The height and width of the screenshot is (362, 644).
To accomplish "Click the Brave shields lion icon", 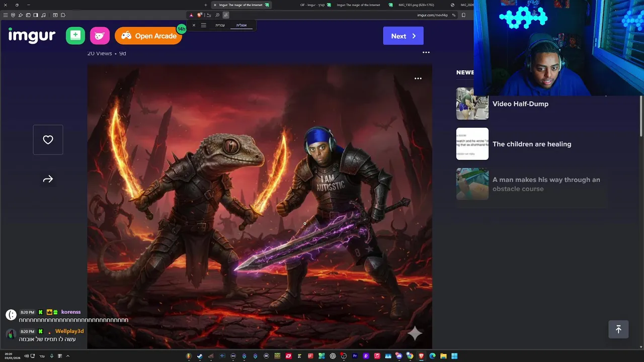I will click(x=200, y=15).
